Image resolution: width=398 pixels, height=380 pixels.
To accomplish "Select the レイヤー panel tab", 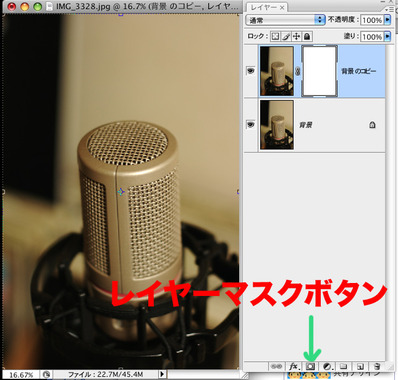I will coord(264,7).
